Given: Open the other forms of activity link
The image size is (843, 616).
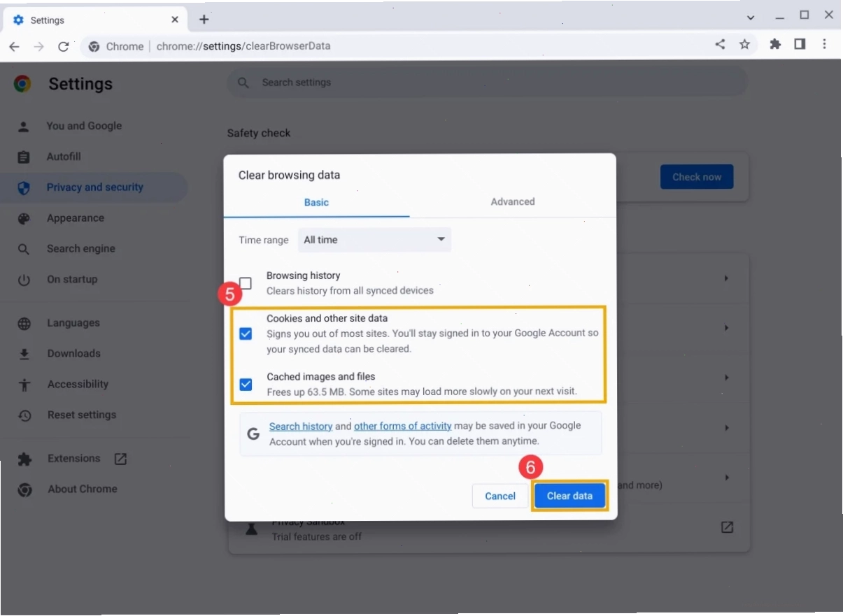Looking at the screenshot, I should tap(403, 426).
